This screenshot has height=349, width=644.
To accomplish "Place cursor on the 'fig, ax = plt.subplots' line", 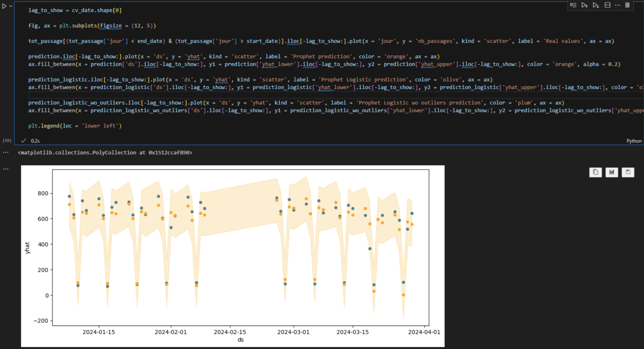I will point(92,26).
